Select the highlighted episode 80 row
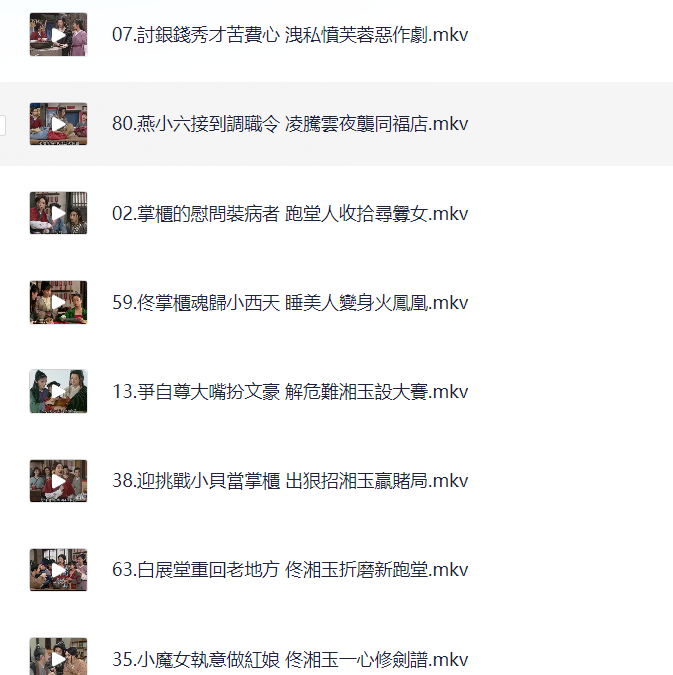Screen dimensions: 673x675 click(x=336, y=124)
